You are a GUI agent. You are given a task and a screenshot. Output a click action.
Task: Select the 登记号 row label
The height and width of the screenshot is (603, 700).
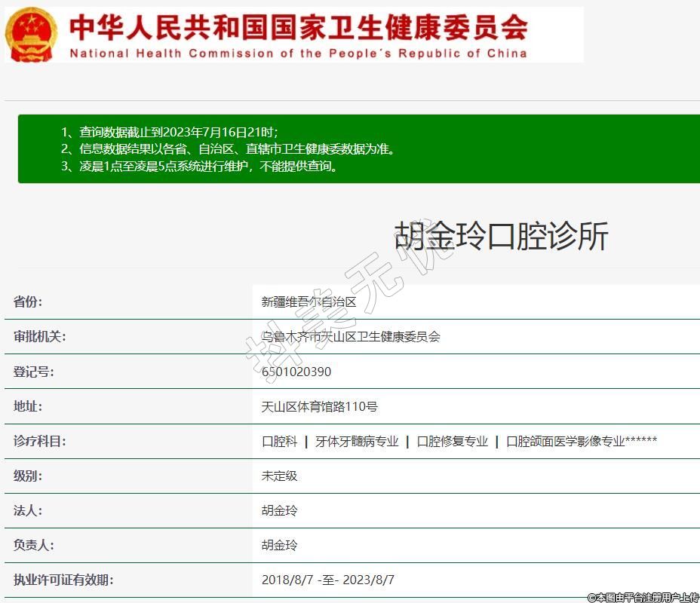(x=34, y=372)
